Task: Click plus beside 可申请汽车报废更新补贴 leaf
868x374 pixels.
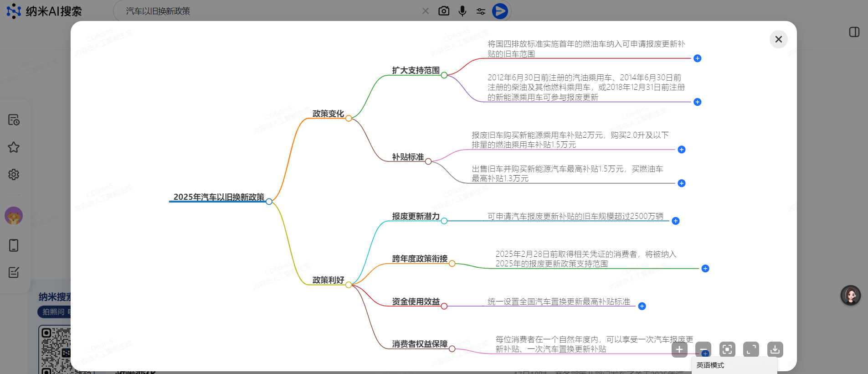Action: pos(676,221)
